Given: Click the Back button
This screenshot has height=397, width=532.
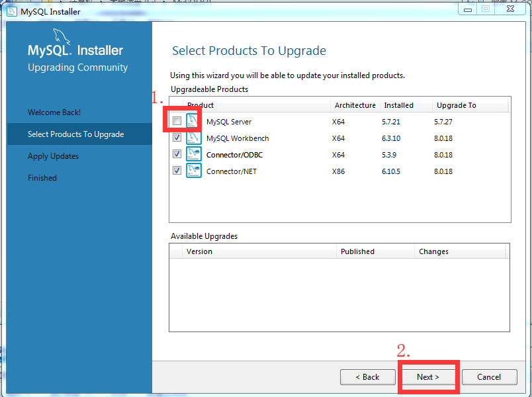Looking at the screenshot, I should pos(368,376).
